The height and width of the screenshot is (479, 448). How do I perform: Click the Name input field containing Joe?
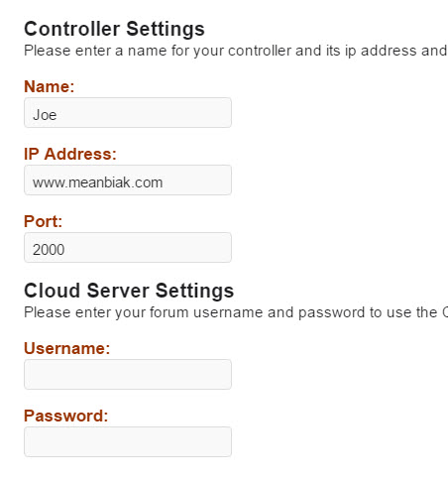tap(128, 113)
